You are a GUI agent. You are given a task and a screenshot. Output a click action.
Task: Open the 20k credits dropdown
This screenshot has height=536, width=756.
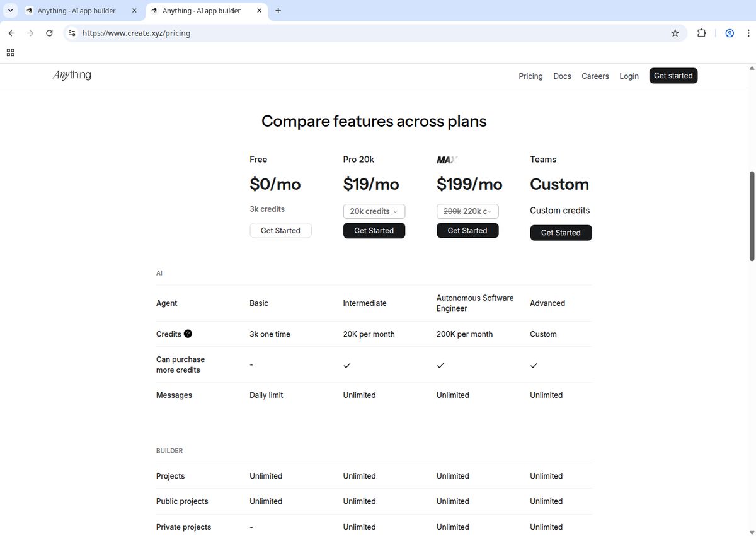tap(374, 211)
